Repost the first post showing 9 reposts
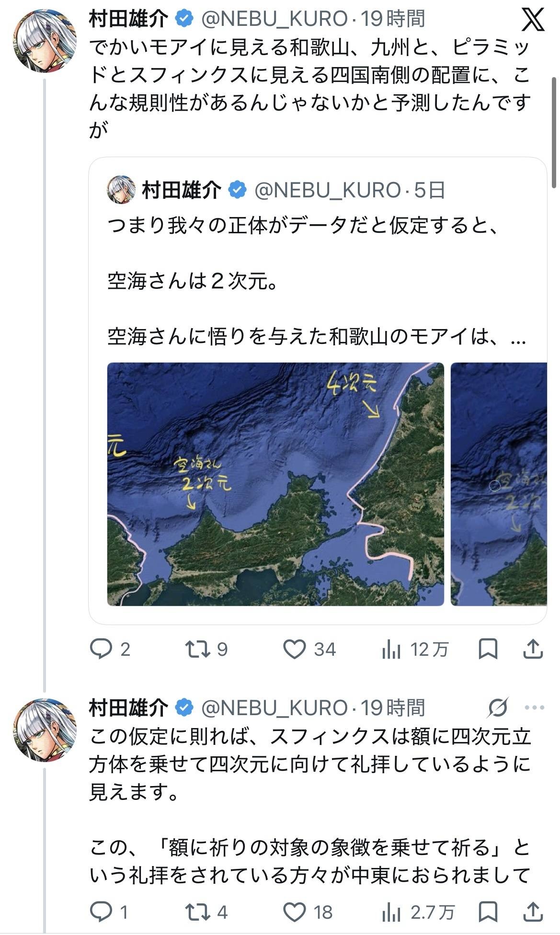 pyautogui.click(x=206, y=649)
